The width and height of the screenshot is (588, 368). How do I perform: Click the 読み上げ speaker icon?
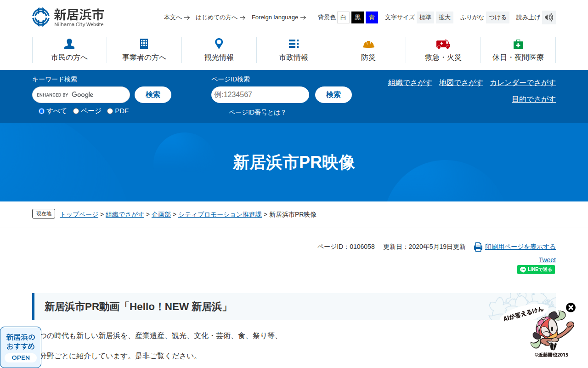coord(549,17)
